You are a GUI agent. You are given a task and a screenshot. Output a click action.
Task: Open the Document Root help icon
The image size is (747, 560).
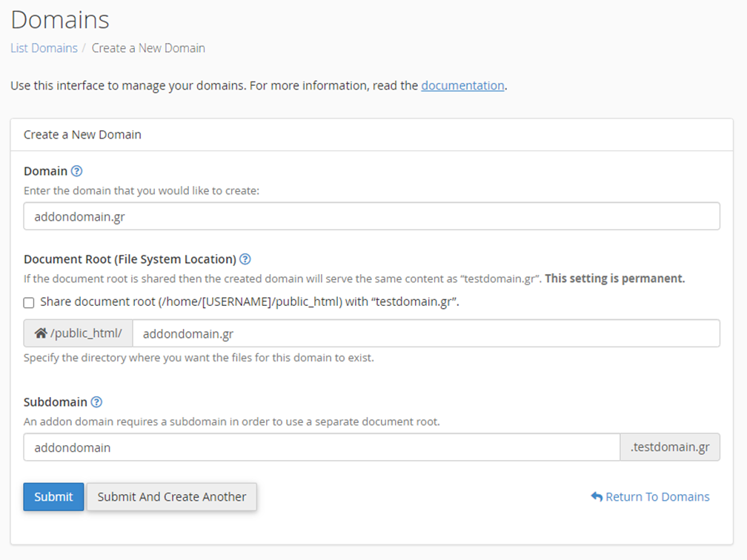(245, 259)
